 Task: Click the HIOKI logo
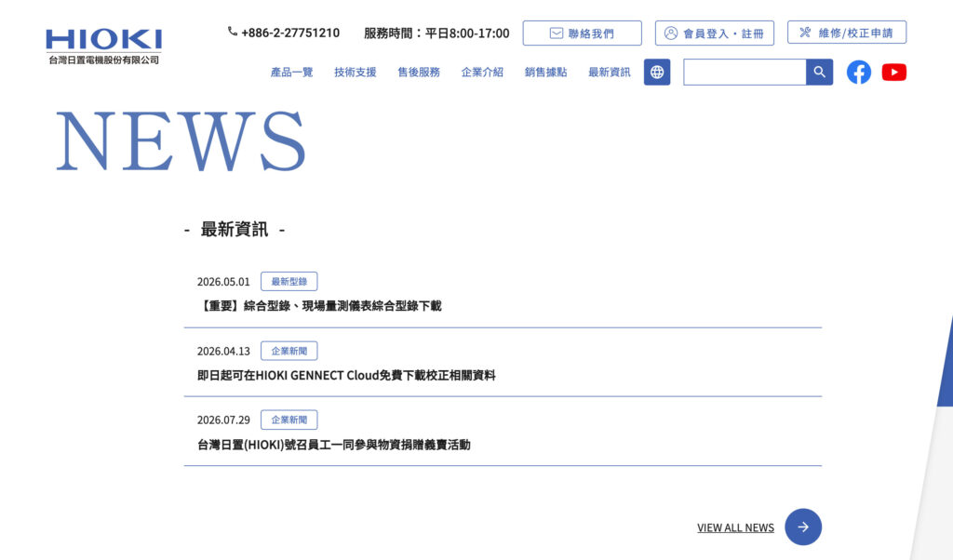[x=104, y=47]
